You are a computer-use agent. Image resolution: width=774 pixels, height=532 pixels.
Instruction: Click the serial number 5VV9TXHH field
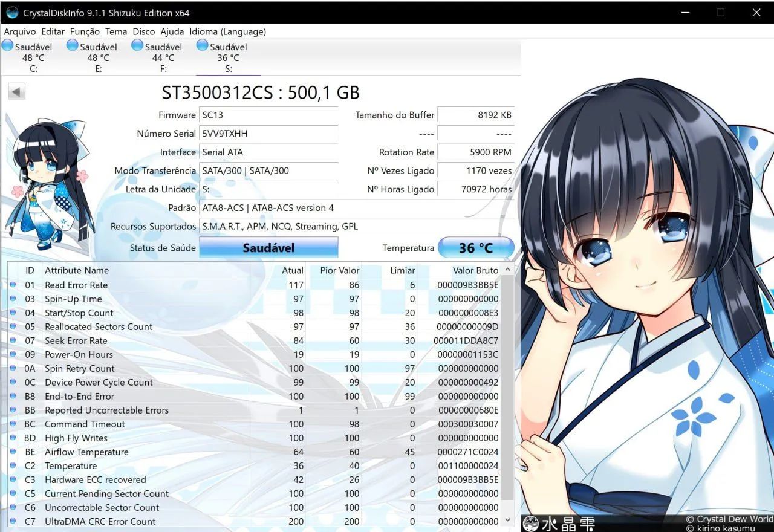pos(268,134)
